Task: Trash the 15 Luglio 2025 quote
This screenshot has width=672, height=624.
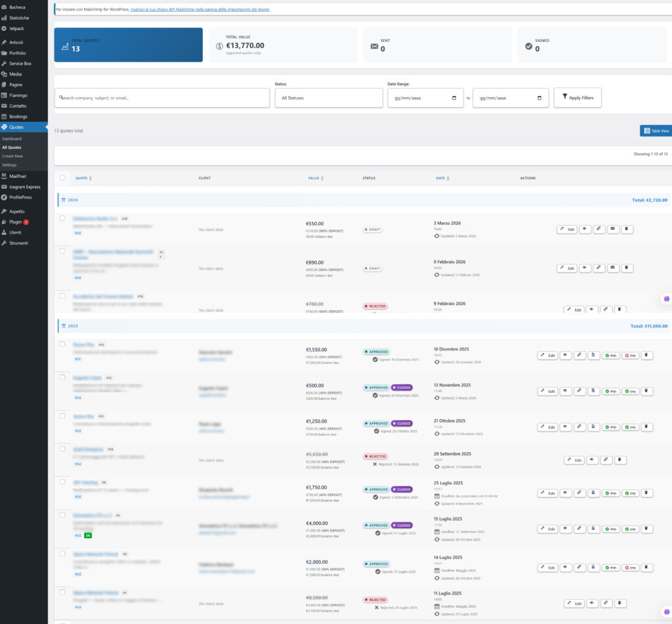Action: [x=646, y=530]
